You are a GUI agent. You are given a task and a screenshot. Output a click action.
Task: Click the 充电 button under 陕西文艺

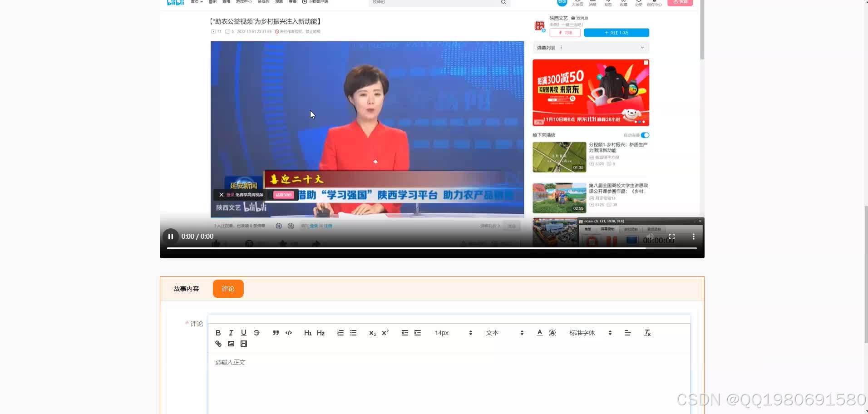[x=565, y=33]
